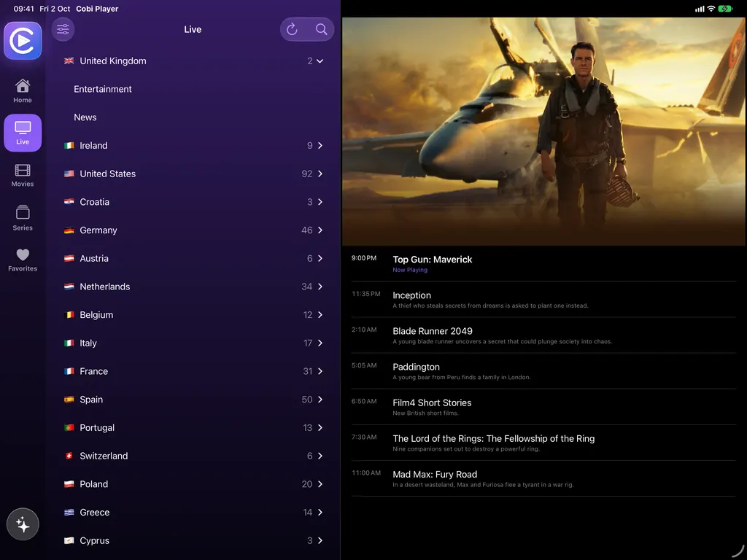Image resolution: width=747 pixels, height=560 pixels.
Task: Expand the Netherlands channel group
Action: [193, 287]
